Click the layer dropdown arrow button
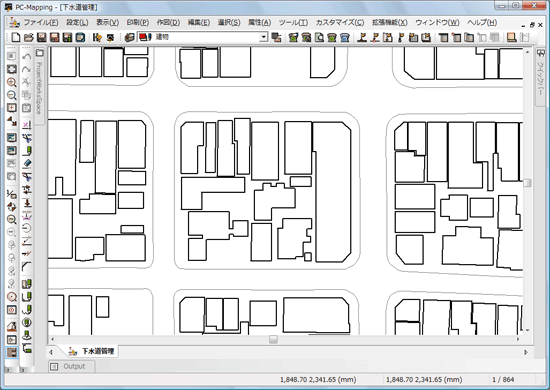The width and height of the screenshot is (550, 390). (x=263, y=37)
